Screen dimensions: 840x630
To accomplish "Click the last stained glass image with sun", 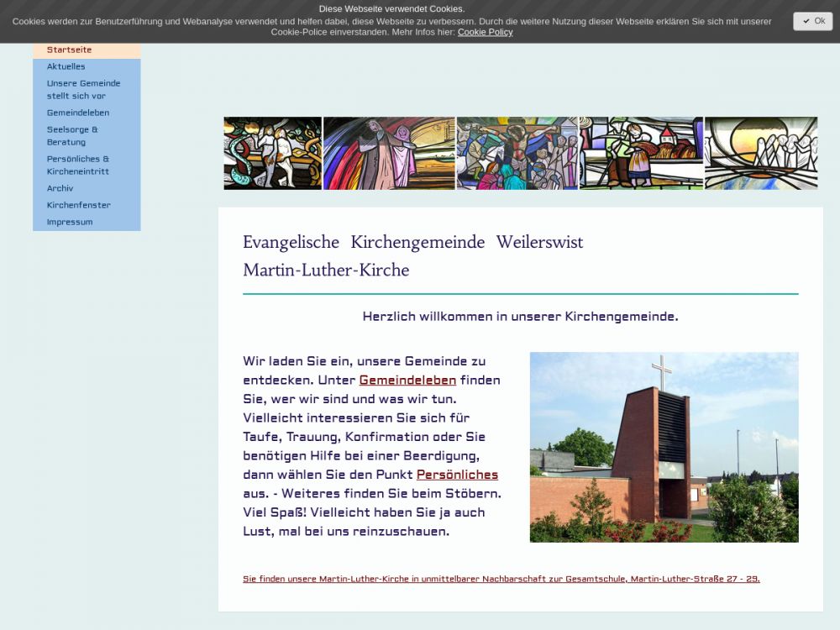I will coord(761,153).
